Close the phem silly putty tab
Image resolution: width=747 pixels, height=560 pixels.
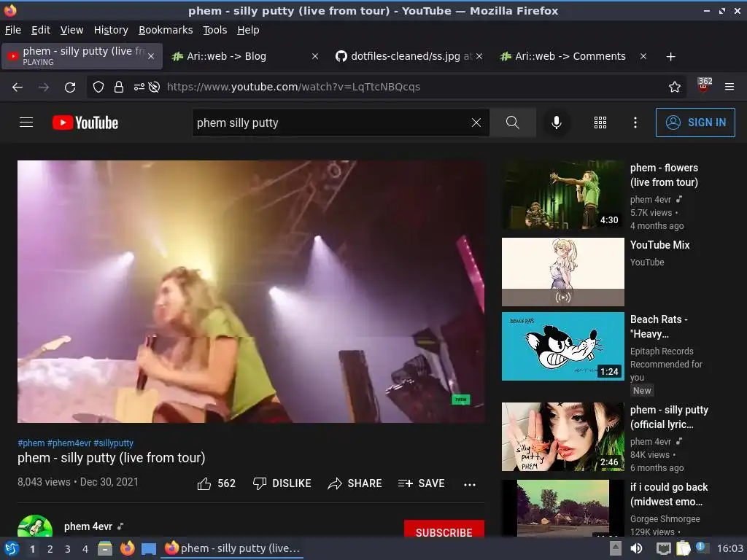tap(150, 56)
